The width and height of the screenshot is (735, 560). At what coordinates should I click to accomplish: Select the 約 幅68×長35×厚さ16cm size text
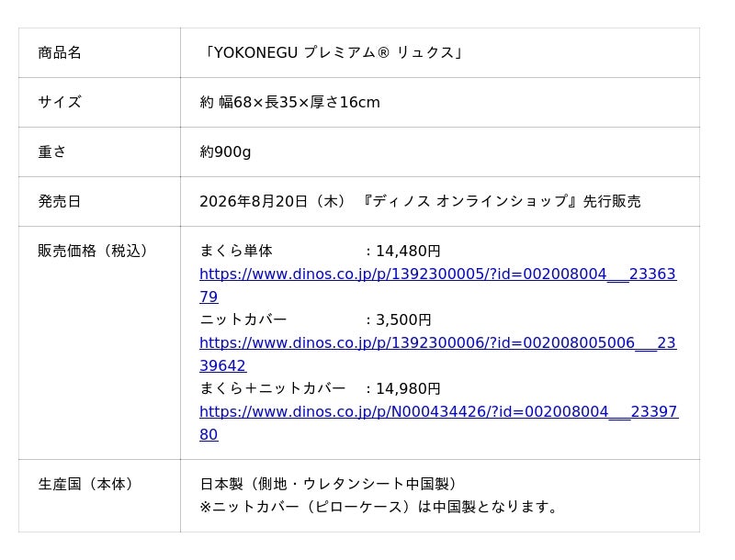click(289, 102)
